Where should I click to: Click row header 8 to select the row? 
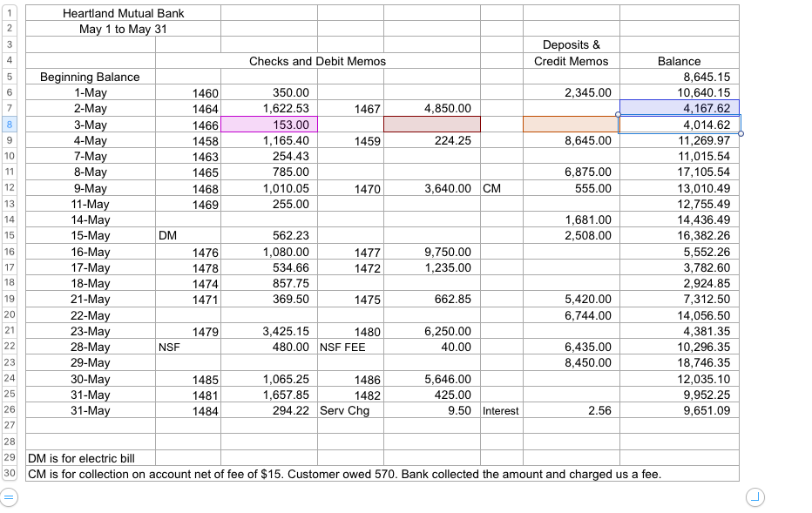click(8, 125)
